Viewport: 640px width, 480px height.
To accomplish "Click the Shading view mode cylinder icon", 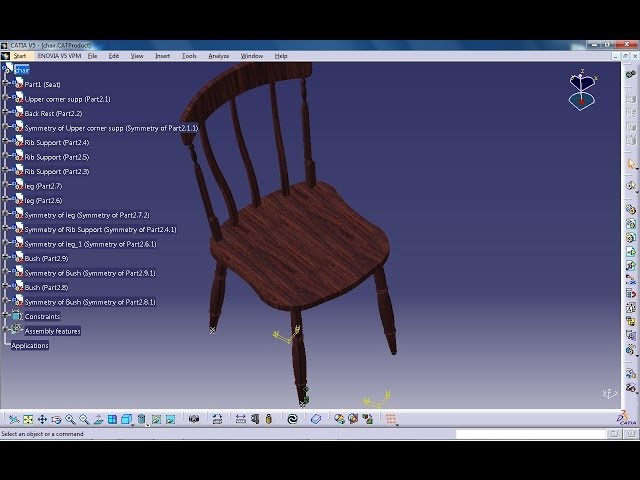I will (x=141, y=419).
